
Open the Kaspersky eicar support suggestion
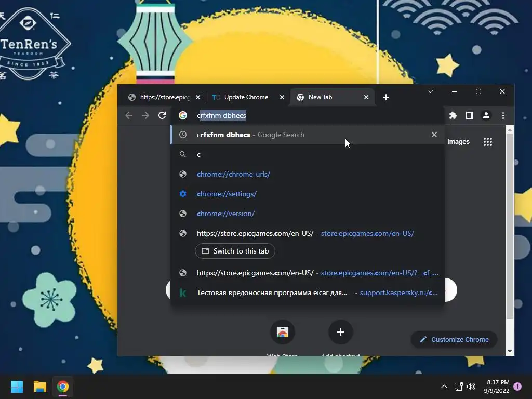click(308, 292)
